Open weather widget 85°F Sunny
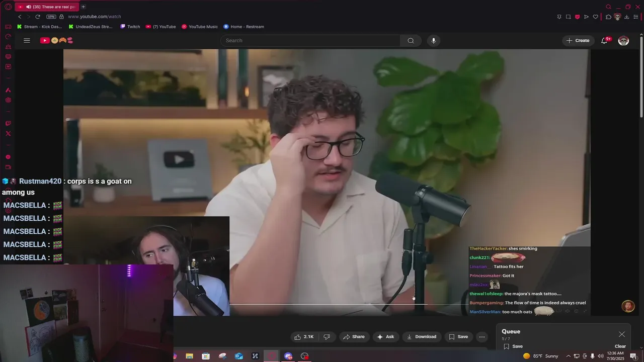 click(541, 356)
